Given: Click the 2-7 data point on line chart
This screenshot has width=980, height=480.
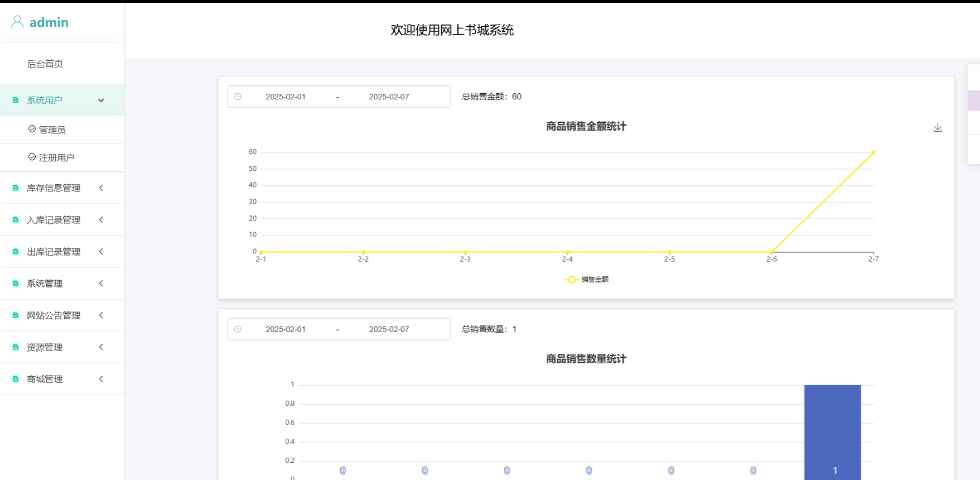Looking at the screenshot, I should (873, 152).
